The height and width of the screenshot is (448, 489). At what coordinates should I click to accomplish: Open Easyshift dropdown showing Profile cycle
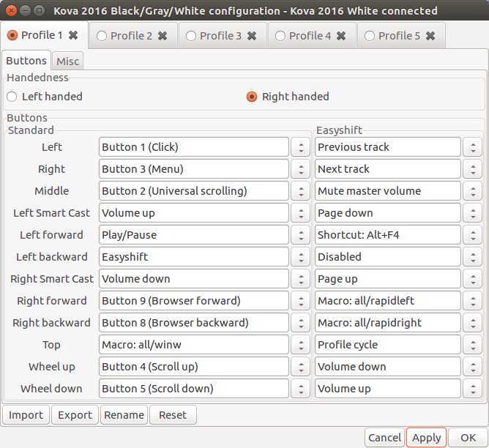[x=388, y=345]
